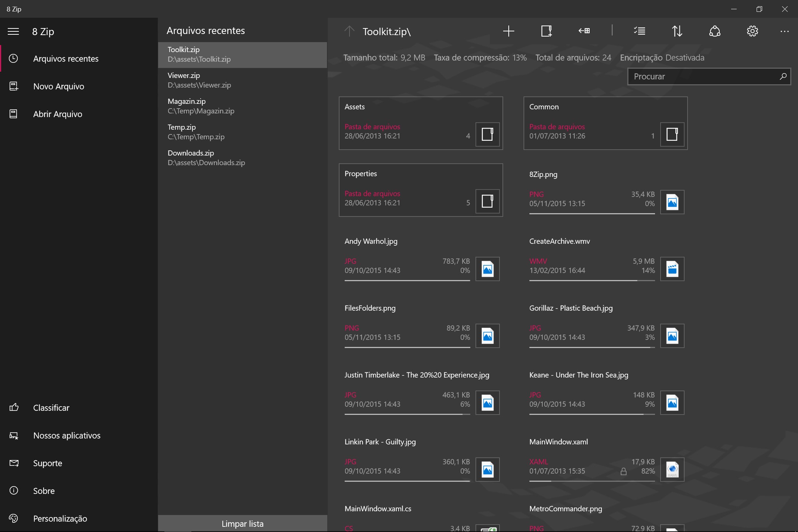Viewport: 798px width, 532px height.
Task: Select the Andy Warhol.jpg file name
Action: pyautogui.click(x=371, y=241)
